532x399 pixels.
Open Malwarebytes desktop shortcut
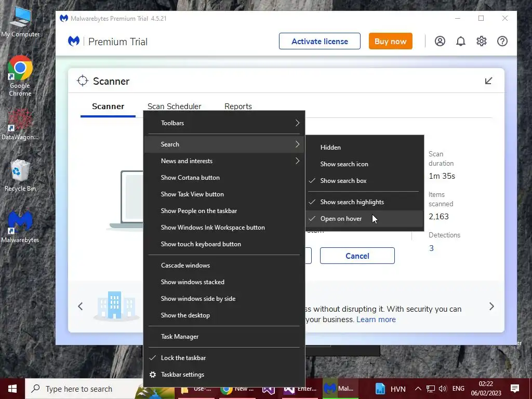point(20,228)
